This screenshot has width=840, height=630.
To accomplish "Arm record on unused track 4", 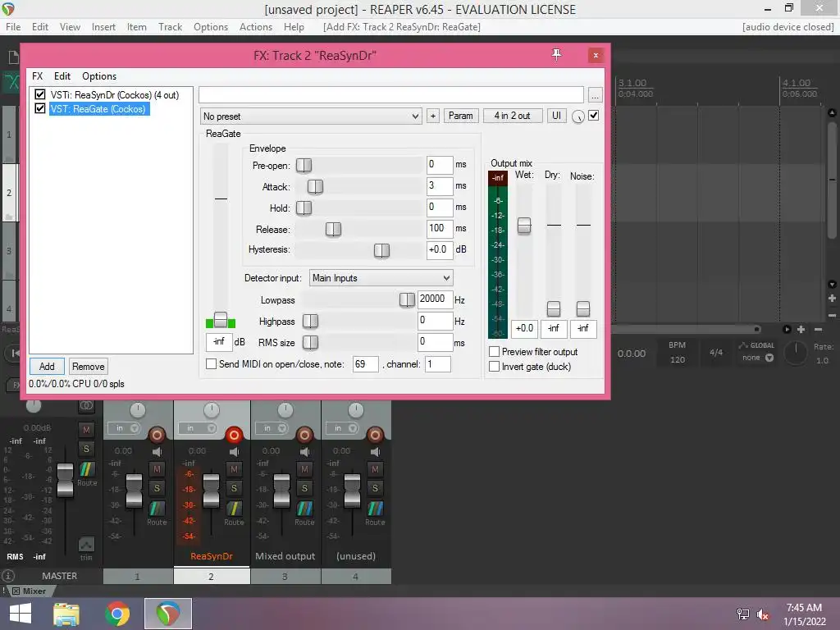I will click(375, 435).
